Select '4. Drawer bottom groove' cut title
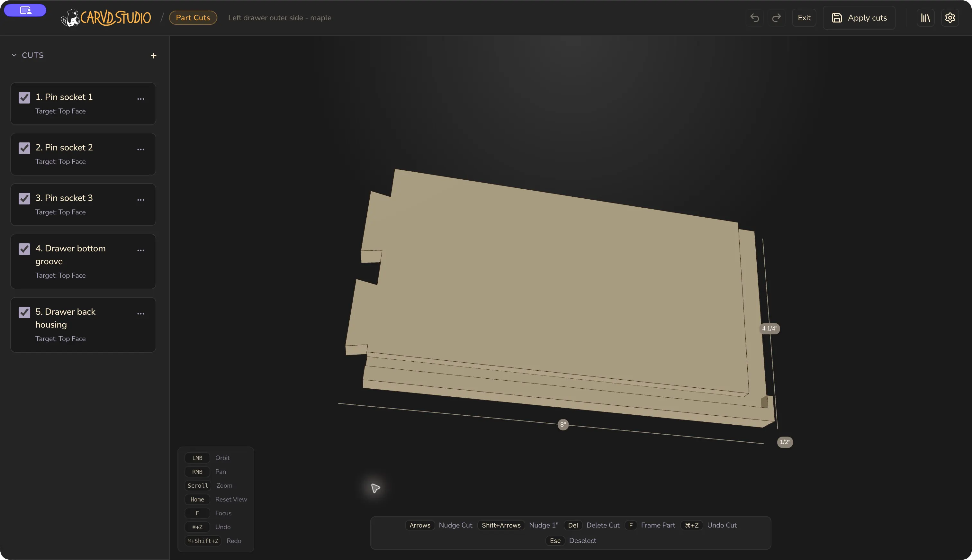 [70, 255]
